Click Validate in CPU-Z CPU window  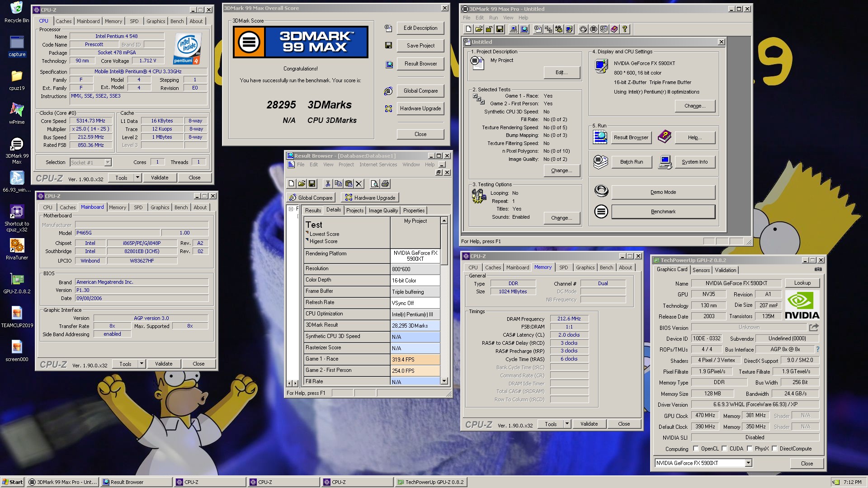[x=160, y=178]
